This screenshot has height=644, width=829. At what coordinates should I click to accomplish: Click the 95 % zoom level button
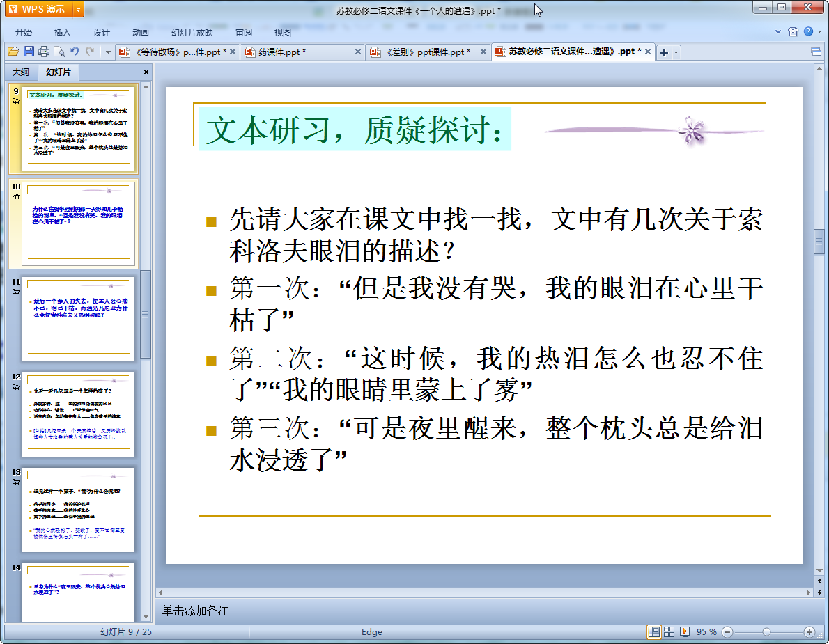click(x=706, y=632)
